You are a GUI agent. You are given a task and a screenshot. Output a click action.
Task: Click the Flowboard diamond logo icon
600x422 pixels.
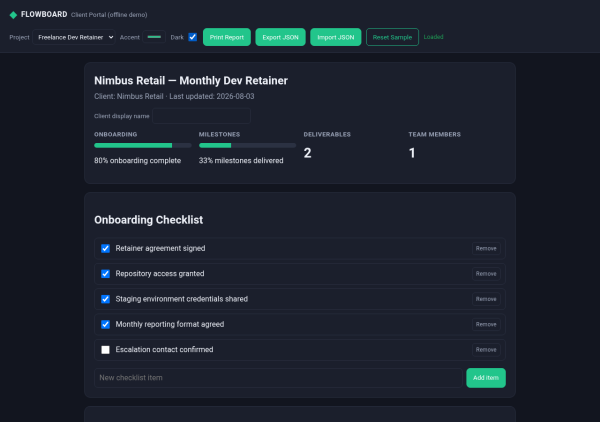pos(13,15)
